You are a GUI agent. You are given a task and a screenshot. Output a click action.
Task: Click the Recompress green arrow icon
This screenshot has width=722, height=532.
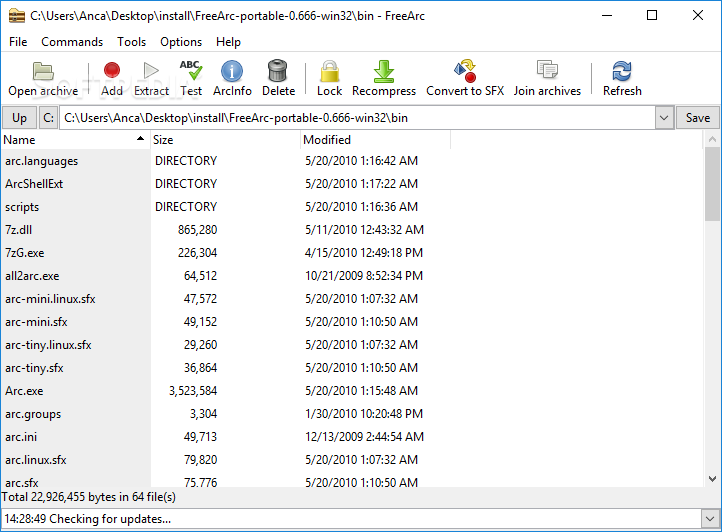click(x=384, y=71)
